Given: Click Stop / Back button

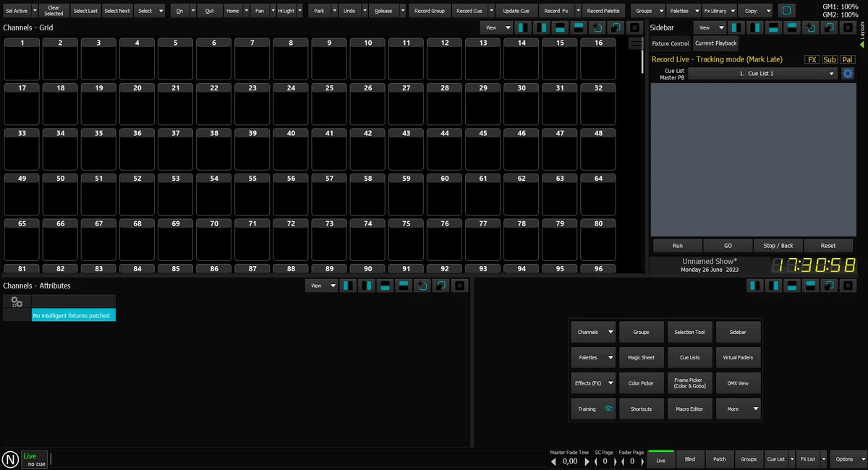Looking at the screenshot, I should pyautogui.click(x=778, y=245).
